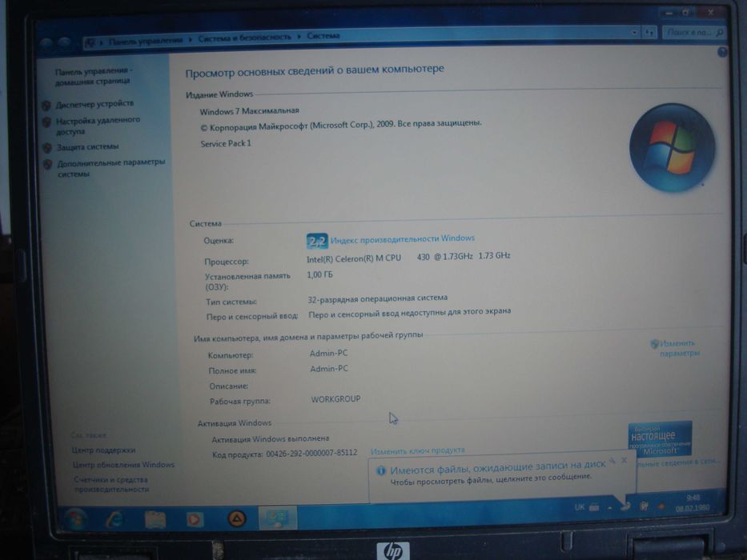Click the Service Pack 1 text
The width and height of the screenshot is (747, 560).
pos(225,143)
